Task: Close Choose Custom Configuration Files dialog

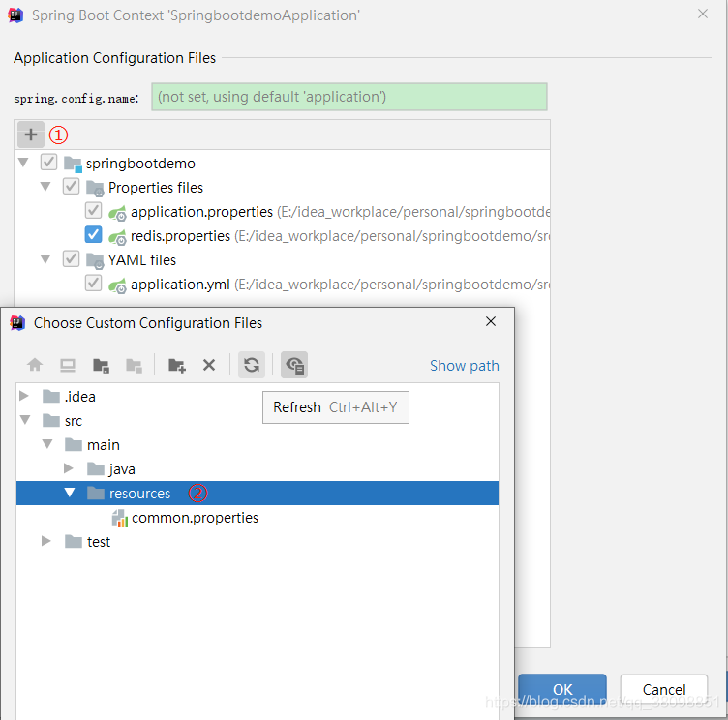Action: [491, 321]
